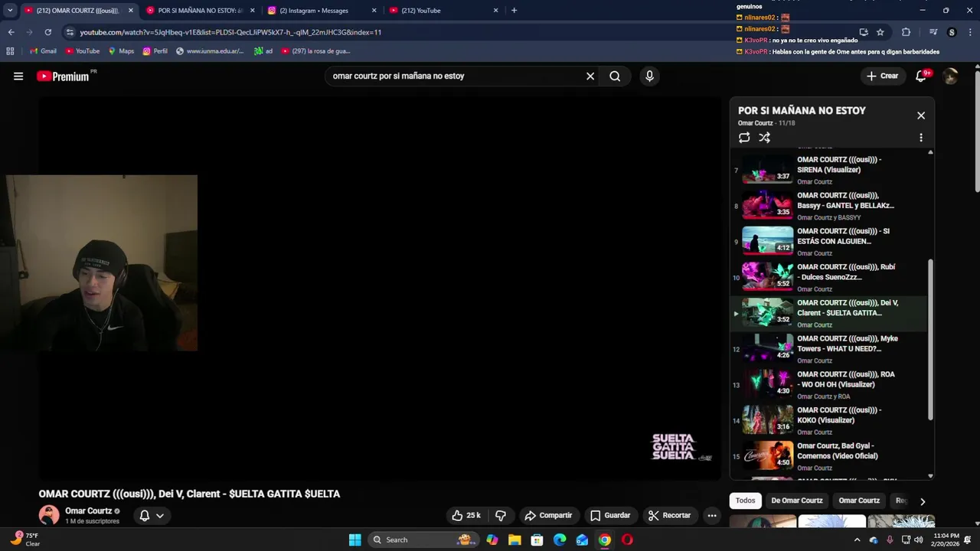This screenshot has width=980, height=551.
Task: Open the www.iunma.edu.ar bookmark
Action: pyautogui.click(x=210, y=51)
